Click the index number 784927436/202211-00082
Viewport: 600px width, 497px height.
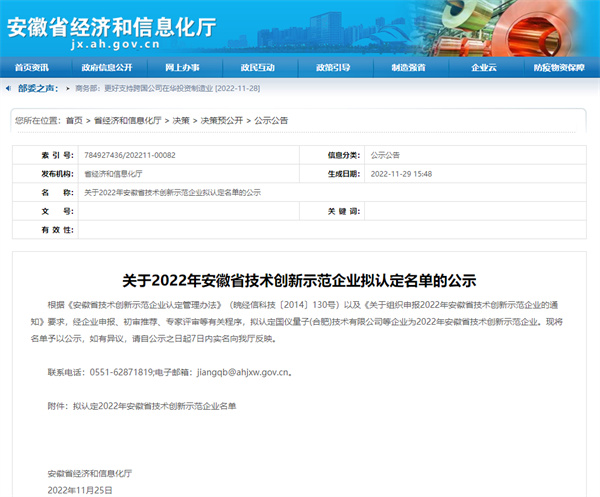click(x=131, y=156)
